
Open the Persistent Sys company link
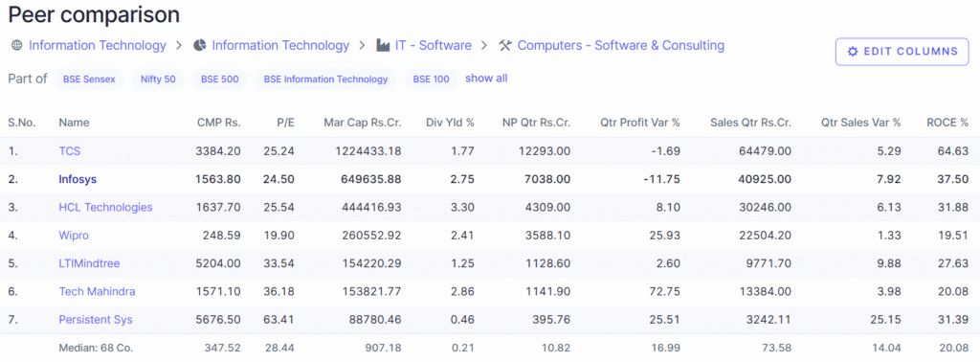click(96, 320)
